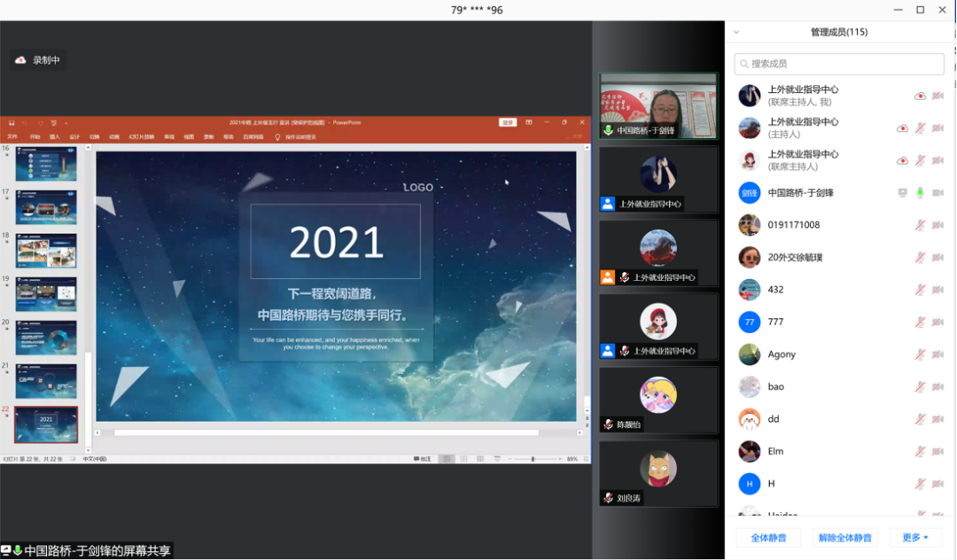Open the 幻灯片放映 ribbon tab

coord(142,137)
